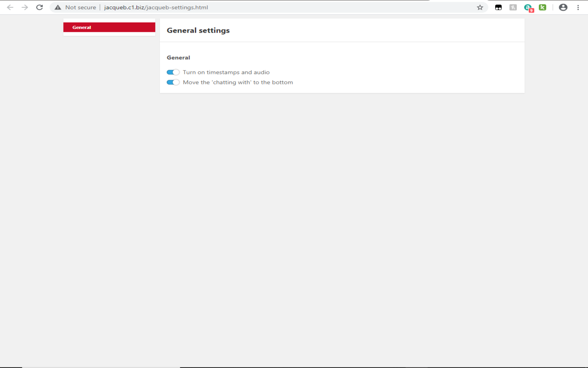This screenshot has height=368, width=588.
Task: Click the browser forward arrow
Action: click(25, 7)
